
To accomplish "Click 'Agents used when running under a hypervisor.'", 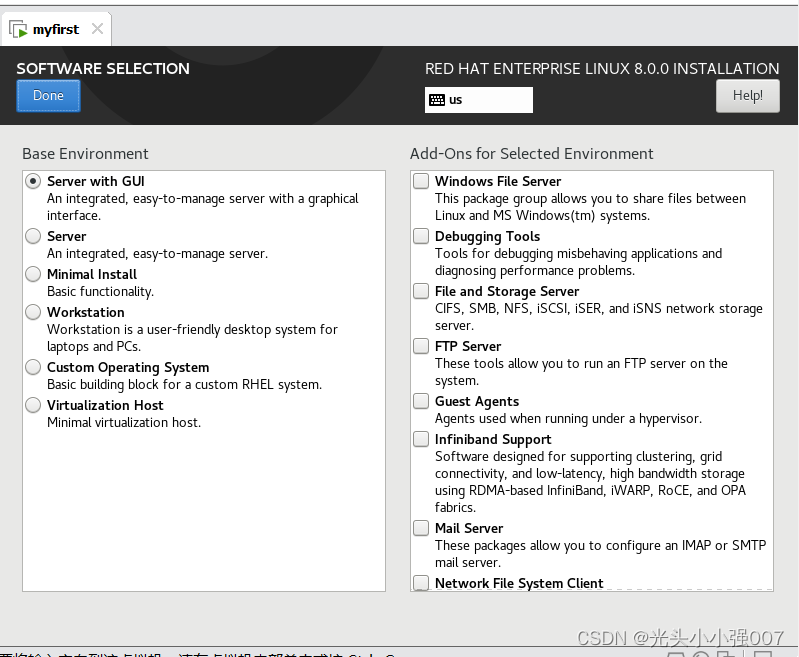I will point(568,419).
